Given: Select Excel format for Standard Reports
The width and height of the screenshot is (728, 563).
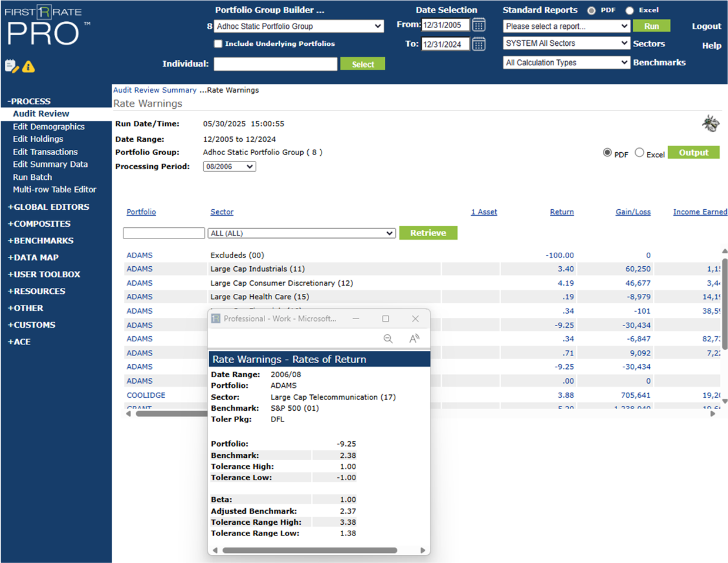Looking at the screenshot, I should click(629, 11).
